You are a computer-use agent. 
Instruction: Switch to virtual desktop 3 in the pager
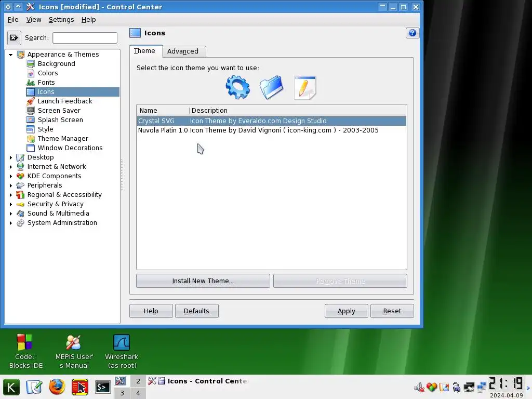[122, 393]
